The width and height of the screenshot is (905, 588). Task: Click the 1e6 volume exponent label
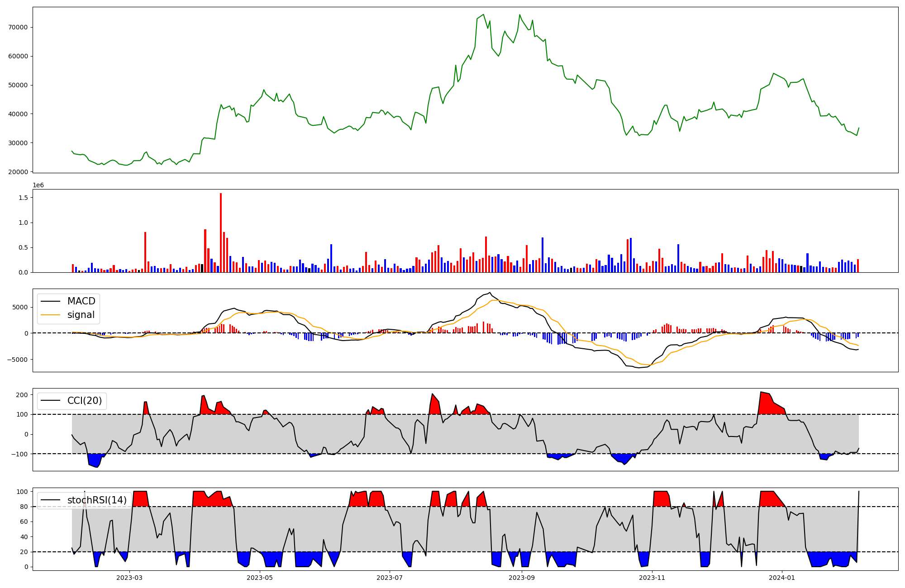(x=38, y=185)
